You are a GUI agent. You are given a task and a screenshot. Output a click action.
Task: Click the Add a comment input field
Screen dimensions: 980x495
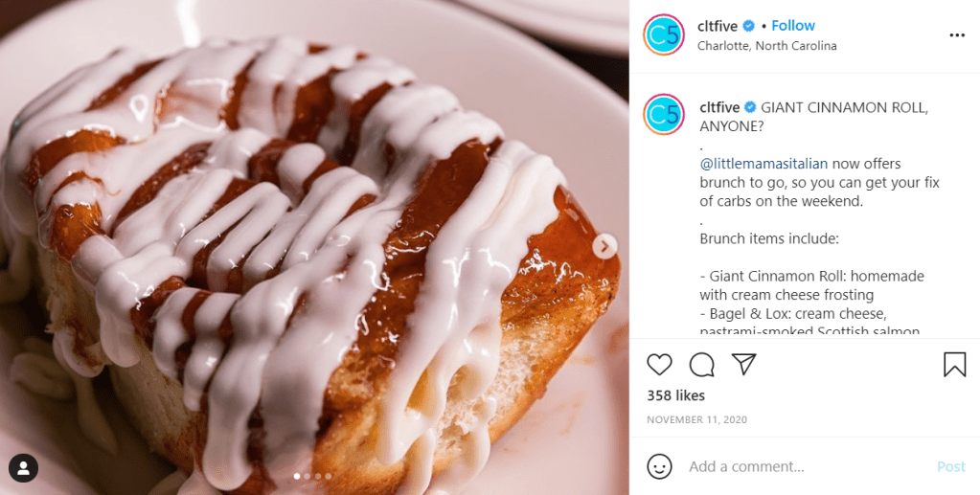point(807,467)
